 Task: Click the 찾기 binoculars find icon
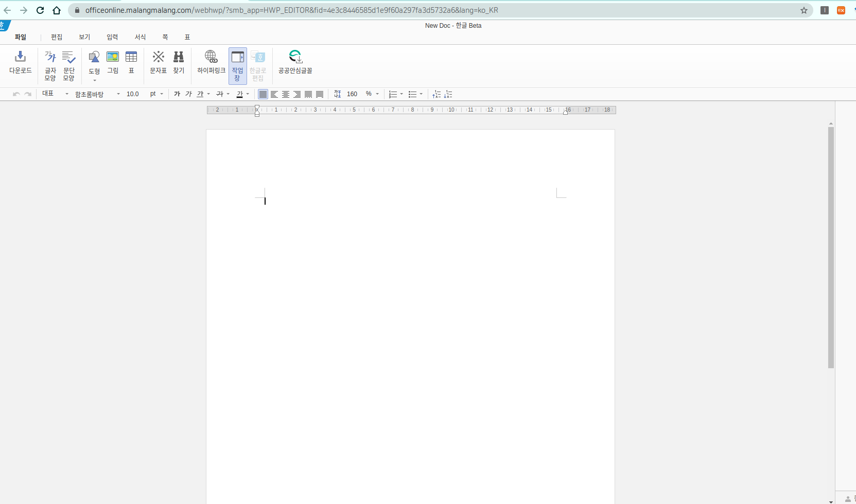point(179,57)
